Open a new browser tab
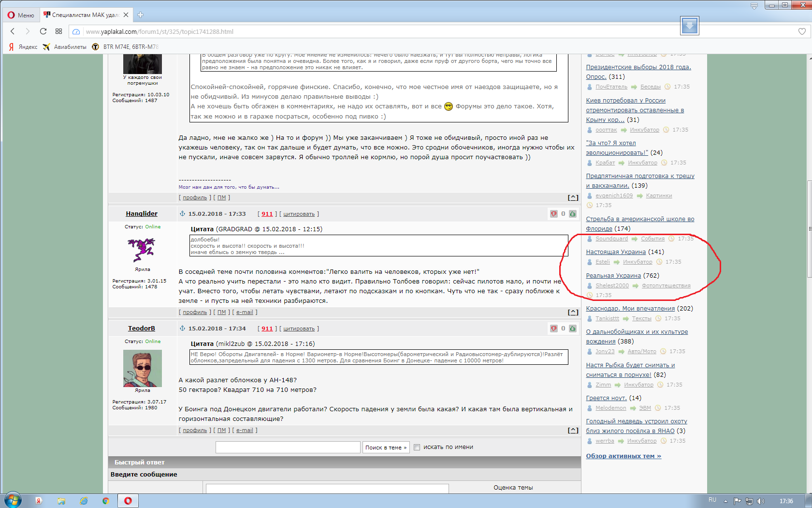Screen dimensions: 812x508 [x=140, y=15]
